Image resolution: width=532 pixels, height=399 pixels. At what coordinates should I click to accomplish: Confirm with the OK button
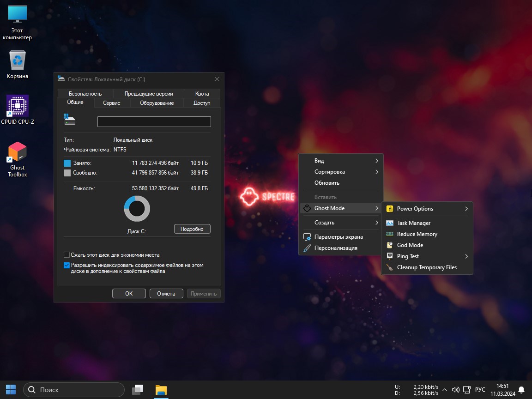(x=129, y=294)
